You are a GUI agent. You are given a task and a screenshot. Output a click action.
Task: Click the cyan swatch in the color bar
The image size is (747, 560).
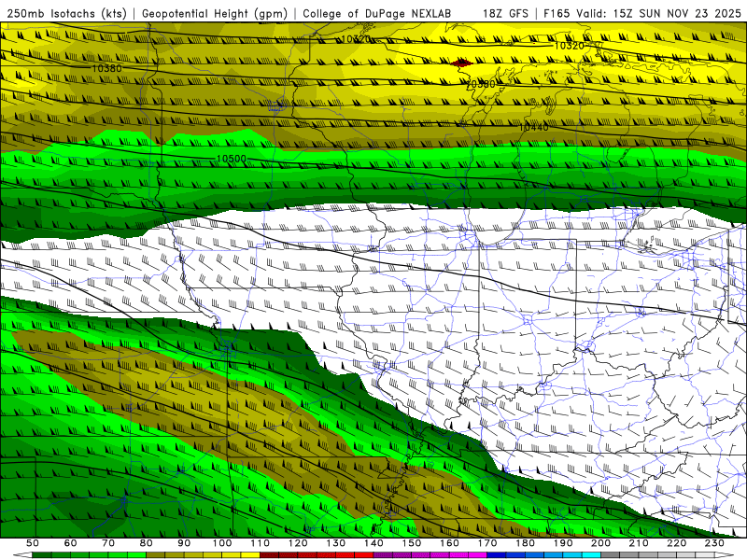pyautogui.click(x=591, y=554)
